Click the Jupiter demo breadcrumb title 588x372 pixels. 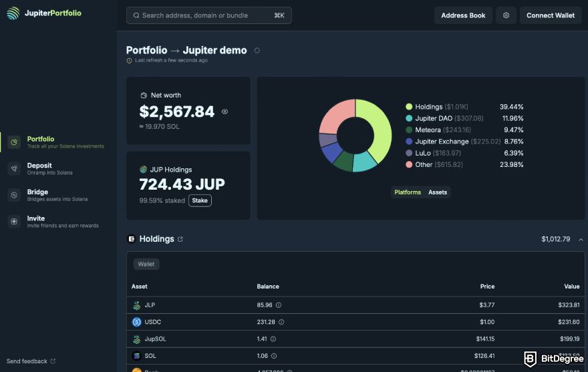pyautogui.click(x=215, y=50)
